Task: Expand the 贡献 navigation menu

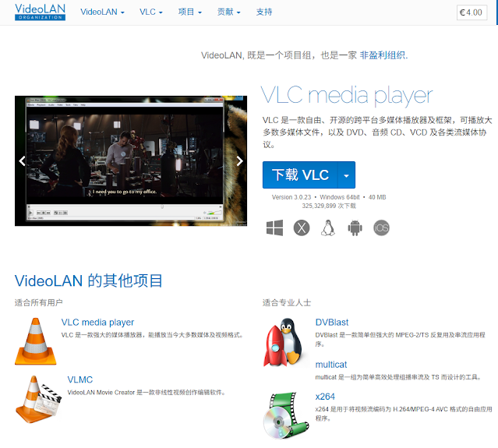Action: (x=228, y=12)
